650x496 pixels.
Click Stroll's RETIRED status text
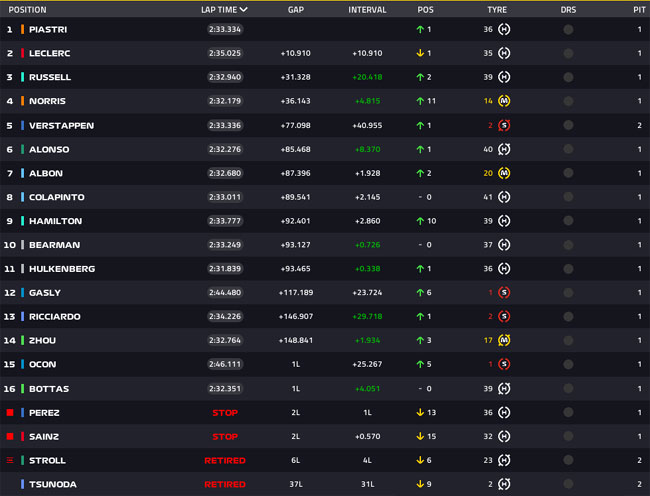tap(225, 460)
